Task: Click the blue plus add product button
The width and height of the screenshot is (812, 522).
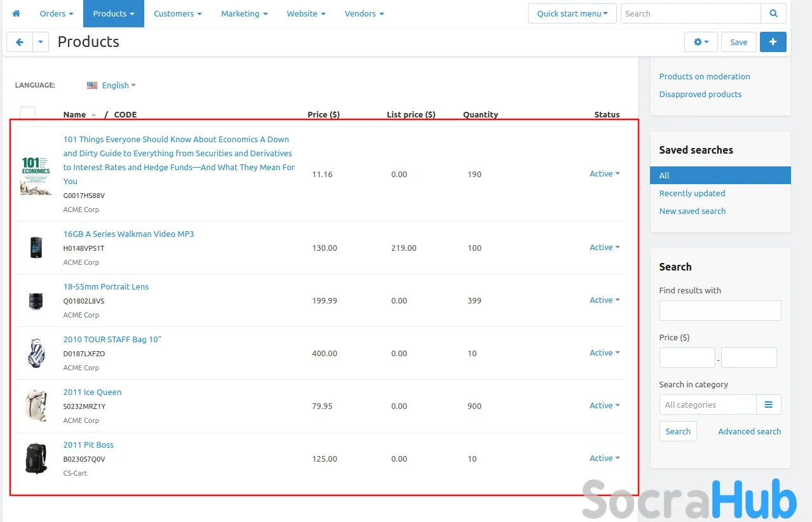Action: (x=773, y=42)
